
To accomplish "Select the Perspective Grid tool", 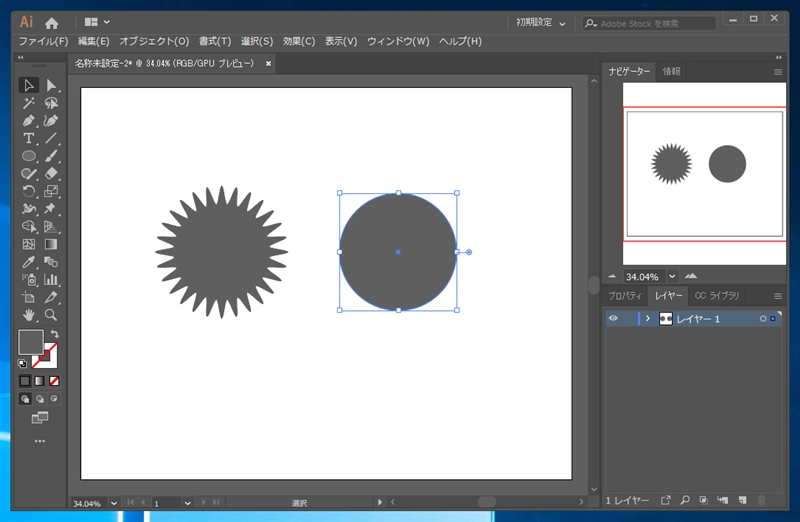I will pos(51,227).
